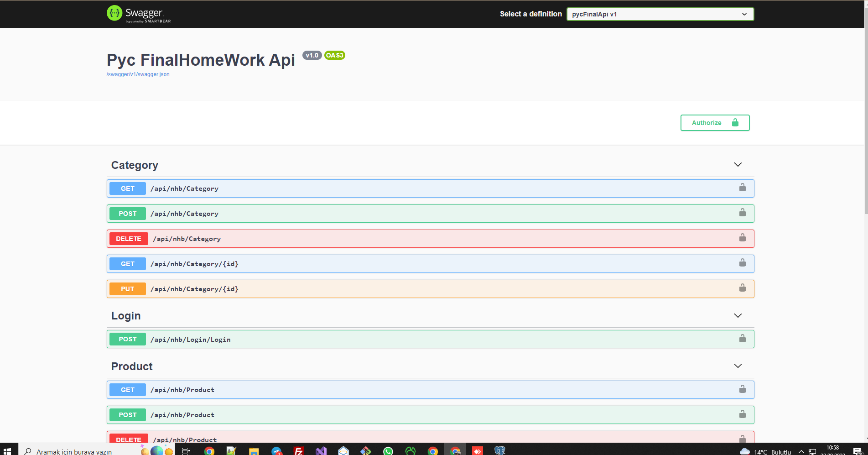Open FileZilla from the taskbar
Screen dimensions: 868x455
tap(299, 451)
